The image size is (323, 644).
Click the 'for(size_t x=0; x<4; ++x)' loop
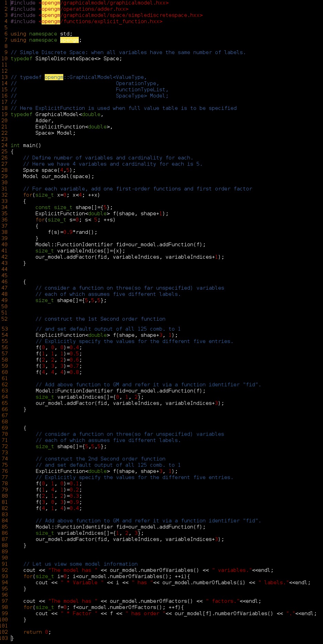[x=62, y=195]
